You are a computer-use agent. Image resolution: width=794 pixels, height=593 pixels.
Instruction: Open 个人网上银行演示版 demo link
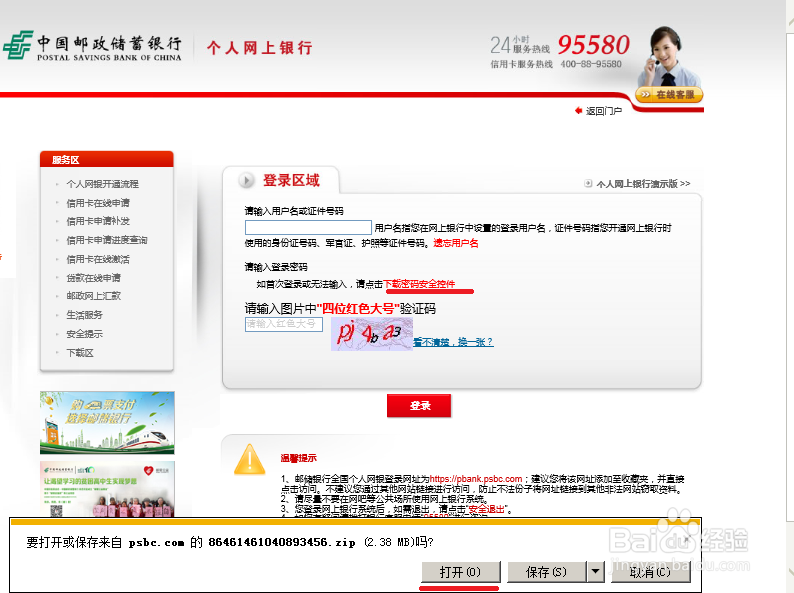point(643,184)
